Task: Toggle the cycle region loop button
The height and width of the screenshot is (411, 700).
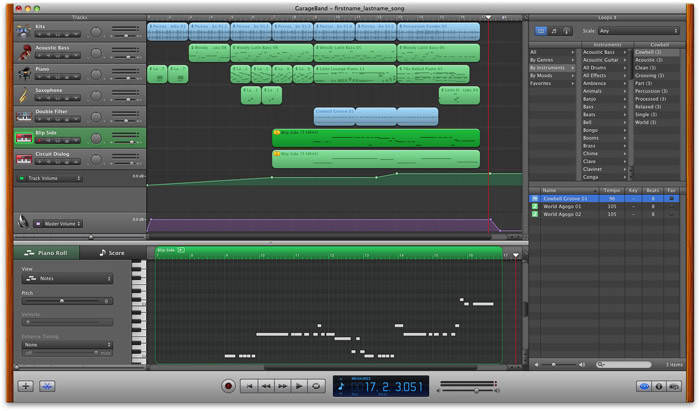Action: click(316, 386)
